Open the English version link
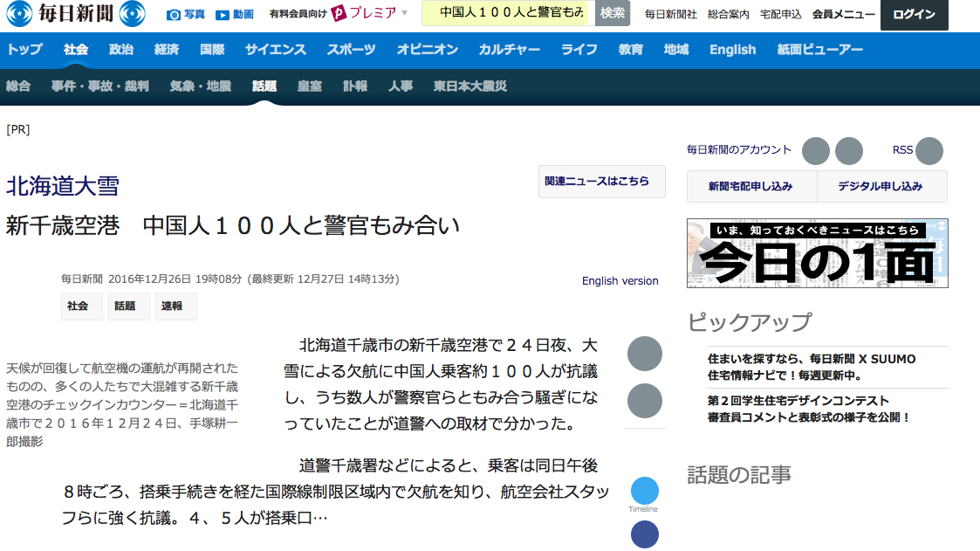Image resolution: width=980 pixels, height=551 pixels. [x=620, y=280]
